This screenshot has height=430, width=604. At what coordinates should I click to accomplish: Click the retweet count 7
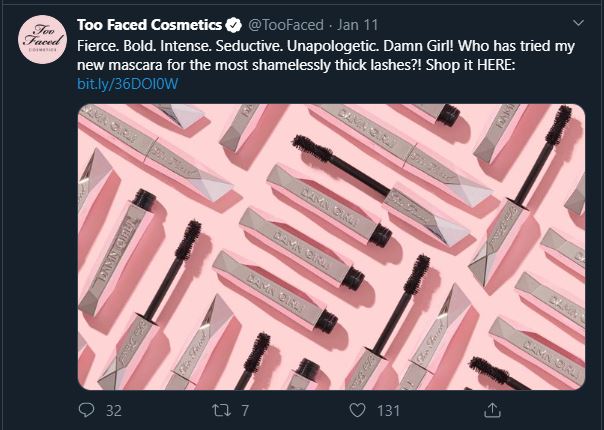click(x=245, y=410)
